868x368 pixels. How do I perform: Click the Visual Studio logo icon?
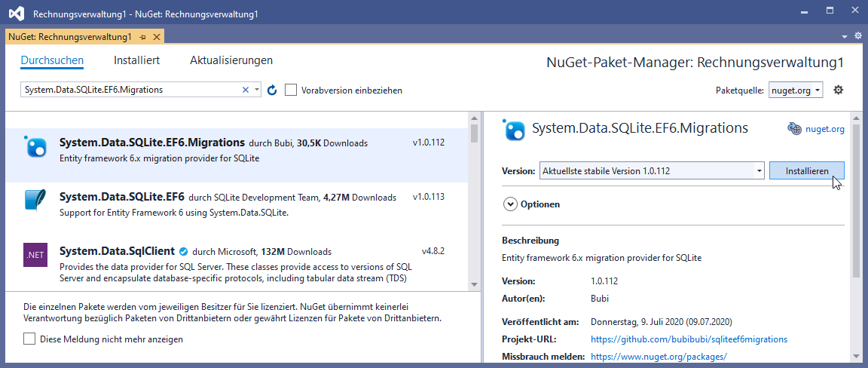click(x=17, y=12)
